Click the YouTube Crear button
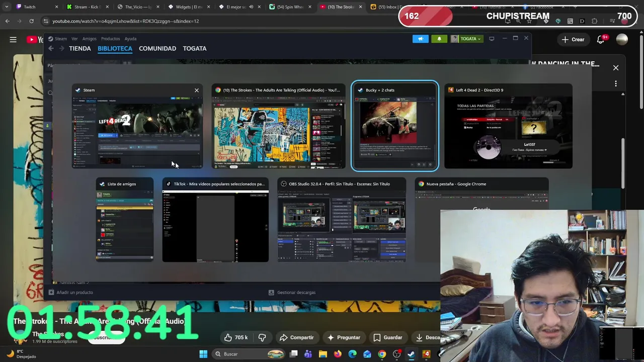This screenshot has width=644, height=362. tap(573, 40)
